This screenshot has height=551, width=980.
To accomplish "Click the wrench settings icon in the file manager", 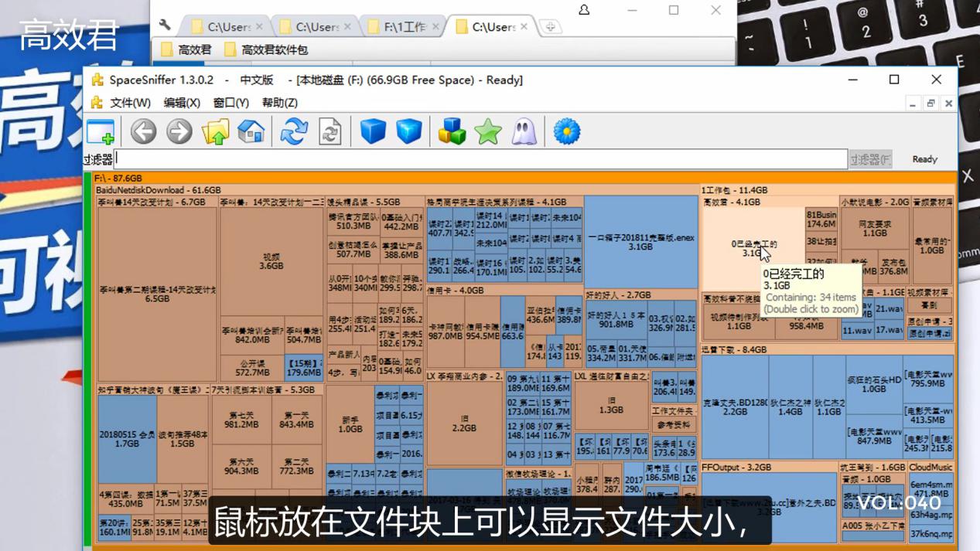I will tap(164, 25).
